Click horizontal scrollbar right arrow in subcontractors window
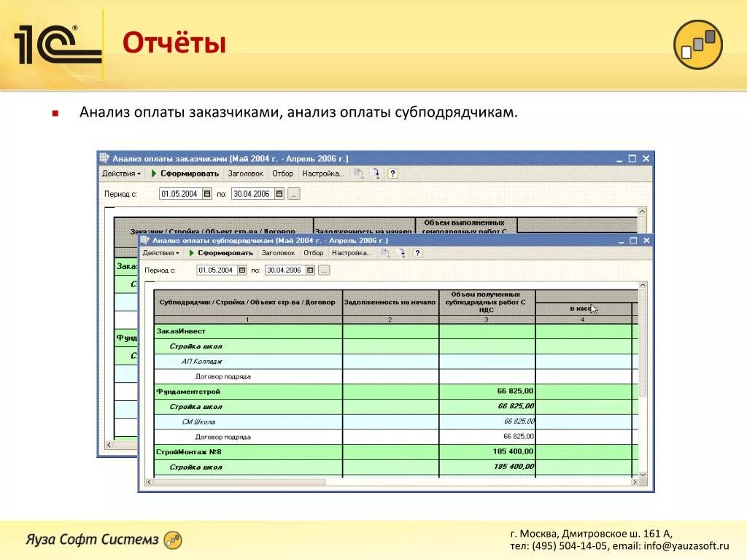 click(x=635, y=482)
